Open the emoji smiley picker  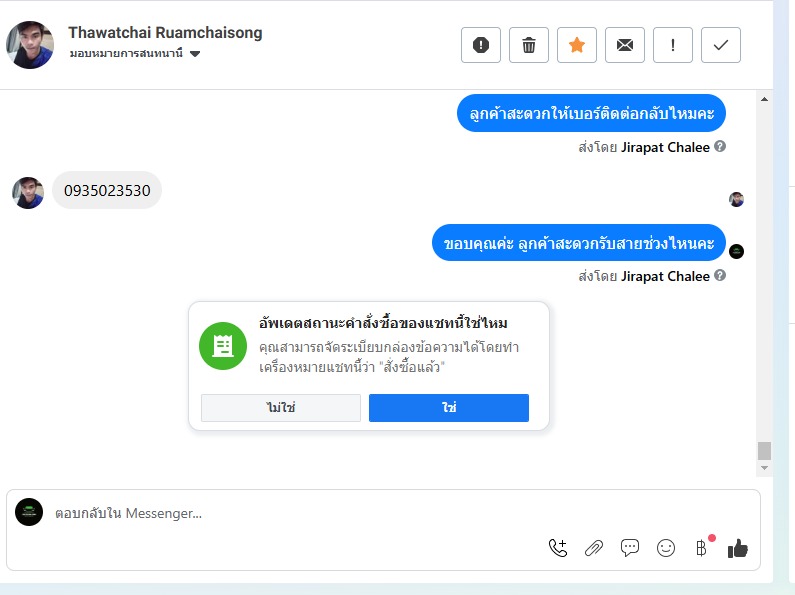666,547
